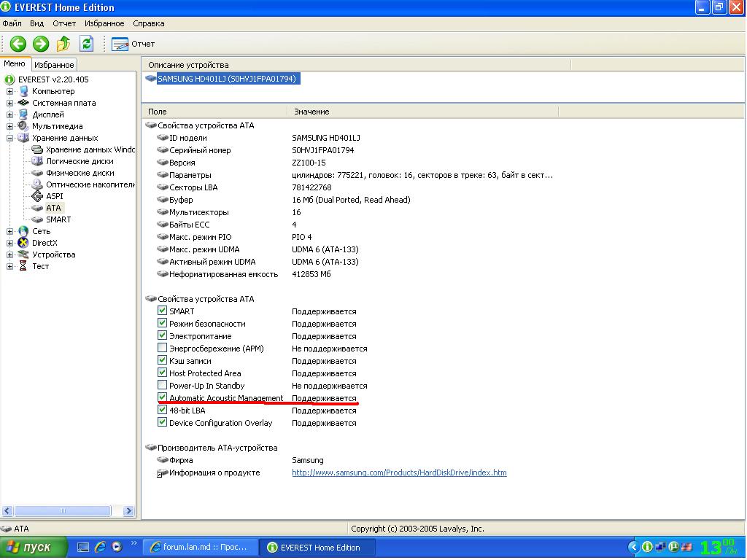Collapse the Хранение данных tree node

coord(10,138)
